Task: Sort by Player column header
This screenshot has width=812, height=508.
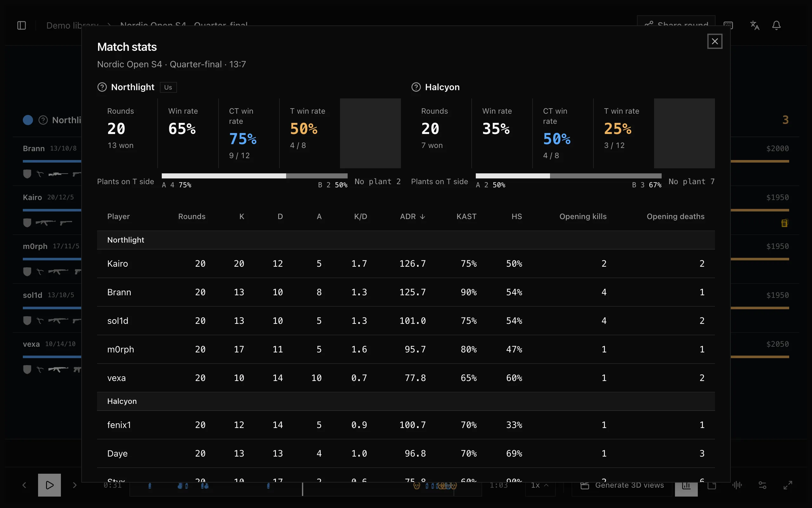Action: pos(118,216)
